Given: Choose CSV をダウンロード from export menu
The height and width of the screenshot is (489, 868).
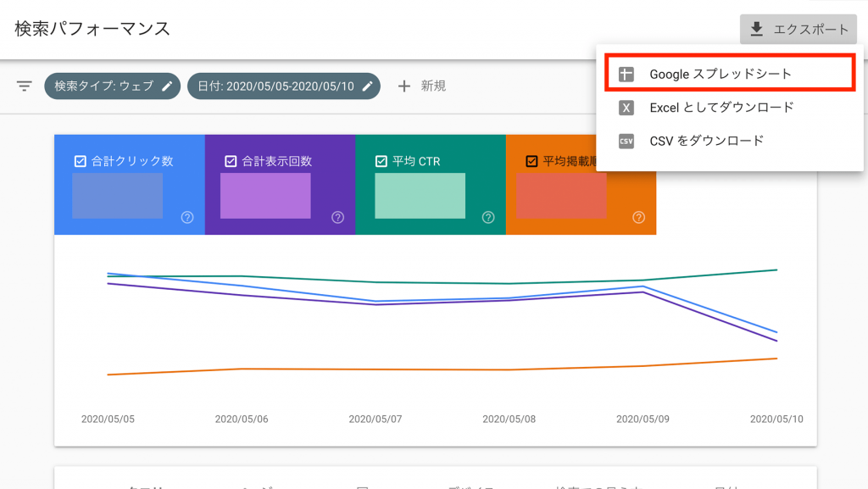Looking at the screenshot, I should [x=706, y=141].
